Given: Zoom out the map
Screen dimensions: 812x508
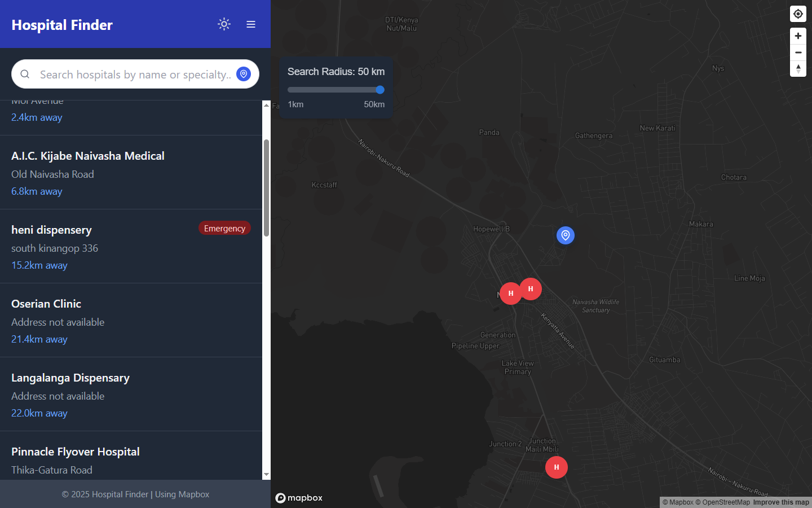Looking at the screenshot, I should [x=798, y=52].
